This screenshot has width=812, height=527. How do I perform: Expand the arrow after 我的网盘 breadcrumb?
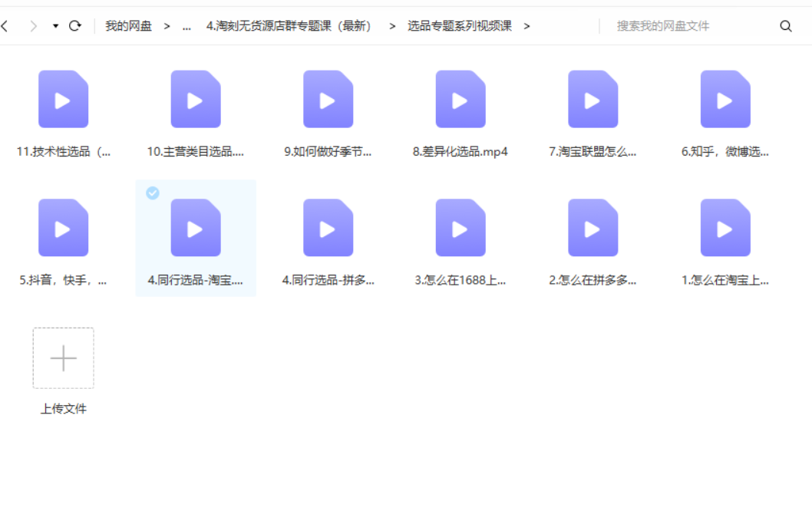click(x=167, y=26)
